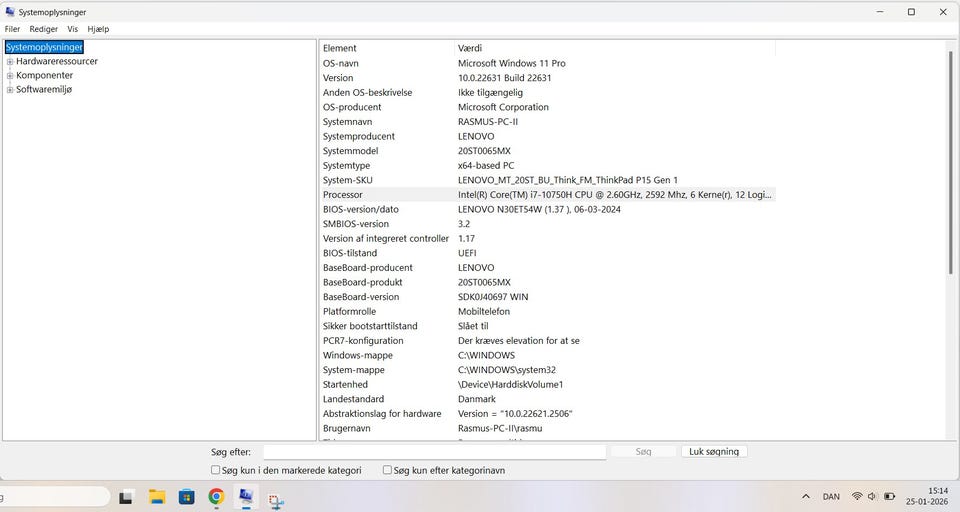960x512 pixels.
Task: Click the Element column header
Action: point(387,48)
